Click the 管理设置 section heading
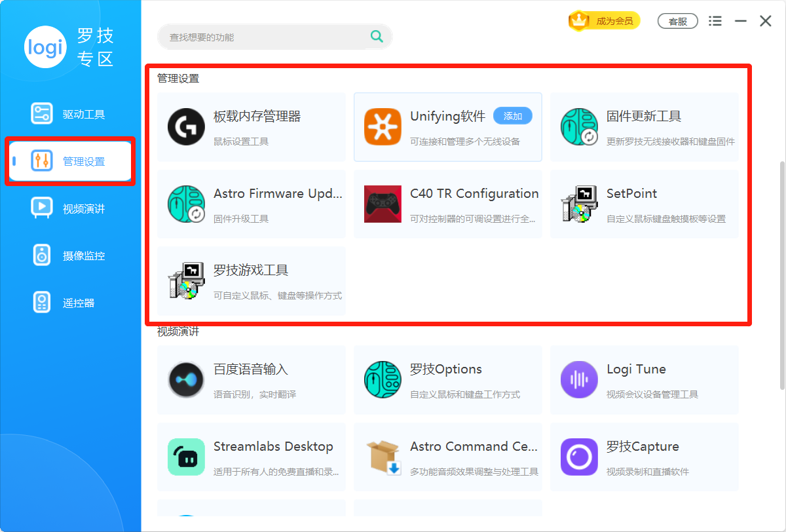The width and height of the screenshot is (786, 532). pyautogui.click(x=178, y=79)
